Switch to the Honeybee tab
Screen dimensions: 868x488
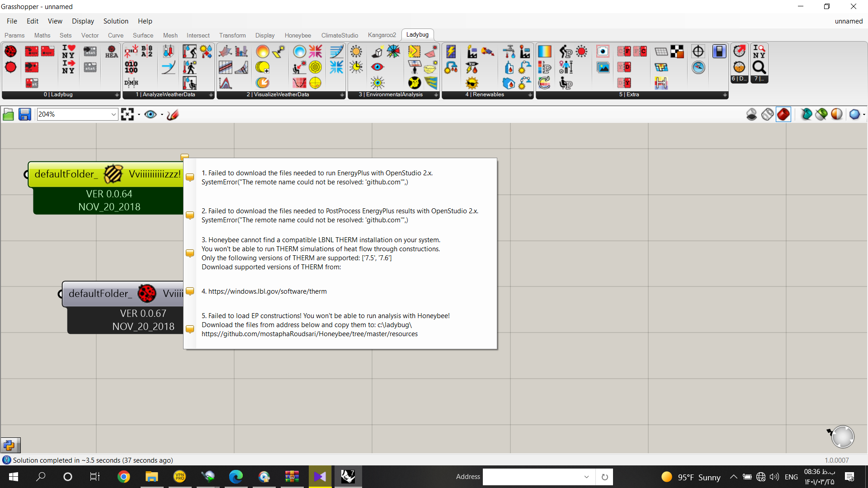[x=297, y=35]
